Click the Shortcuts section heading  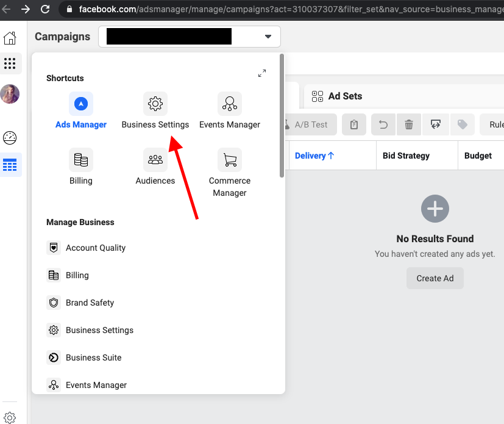click(x=65, y=78)
